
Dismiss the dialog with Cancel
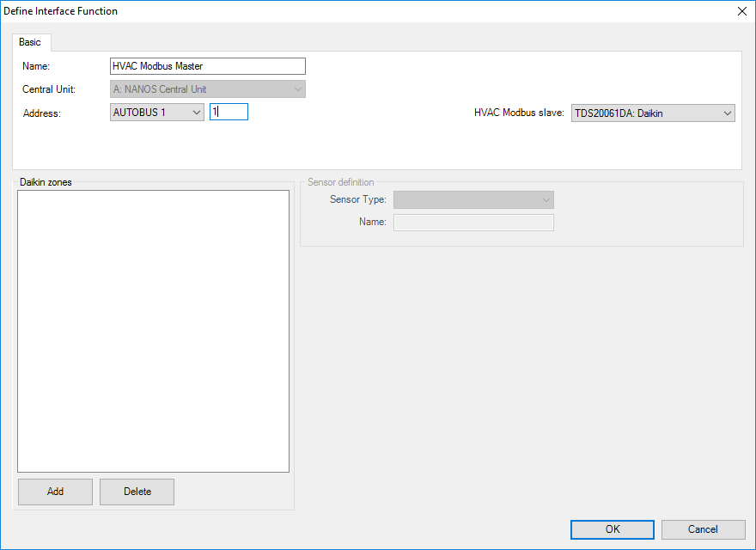702,529
